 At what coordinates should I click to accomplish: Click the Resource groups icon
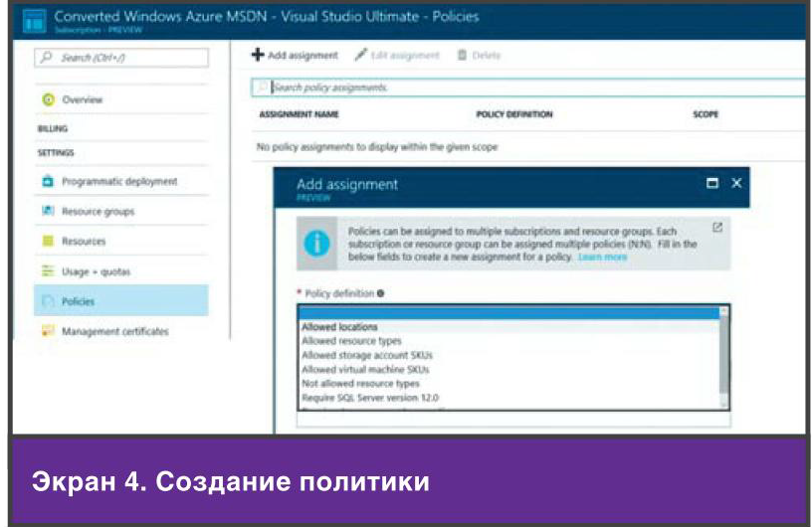pos(48,211)
